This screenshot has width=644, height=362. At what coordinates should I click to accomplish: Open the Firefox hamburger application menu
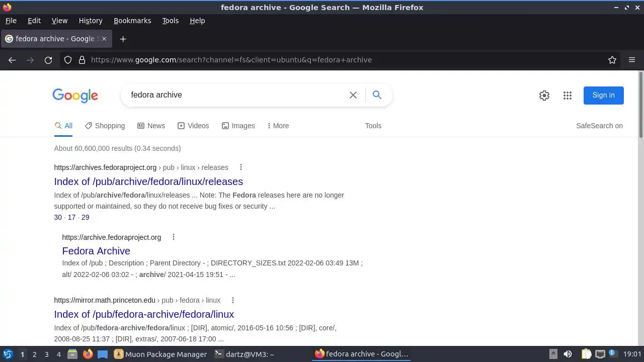(x=632, y=60)
